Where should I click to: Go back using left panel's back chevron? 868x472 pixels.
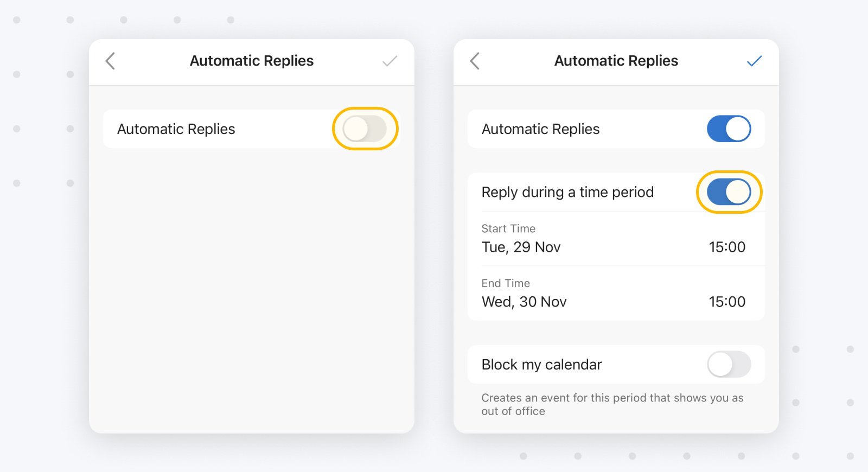coord(110,61)
